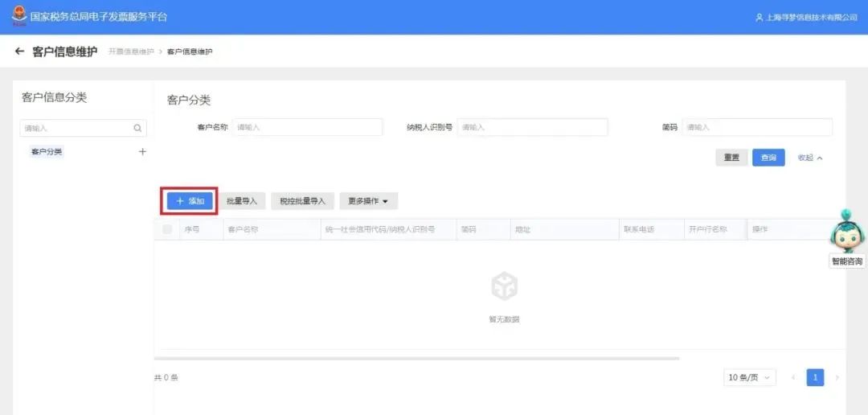Go to next page arrow
The image size is (868, 415).
pyautogui.click(x=837, y=377)
